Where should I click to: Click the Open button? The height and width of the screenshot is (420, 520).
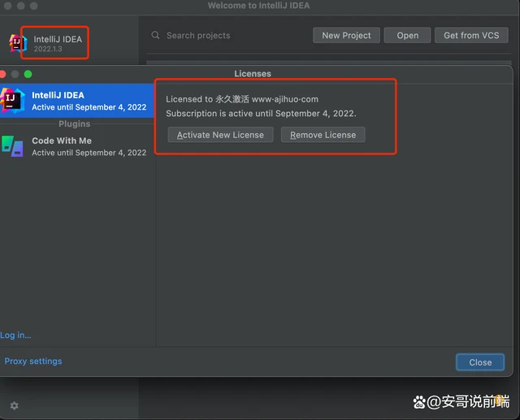(408, 36)
